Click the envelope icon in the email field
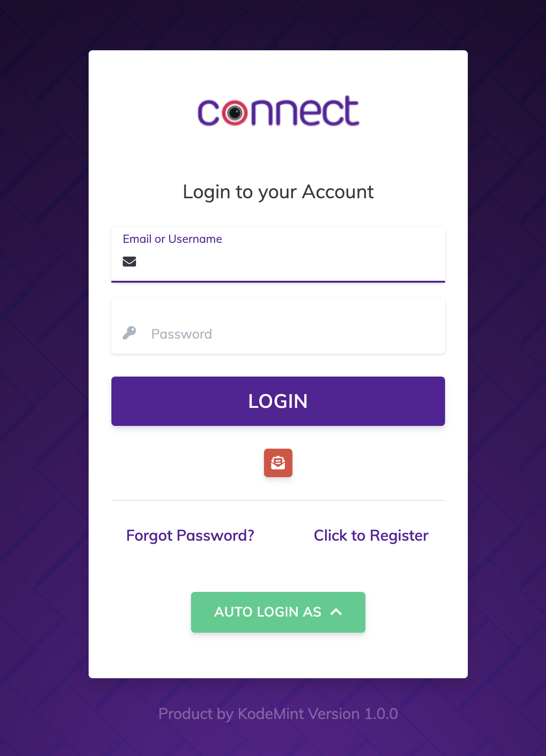This screenshot has height=756, width=546. tap(129, 261)
